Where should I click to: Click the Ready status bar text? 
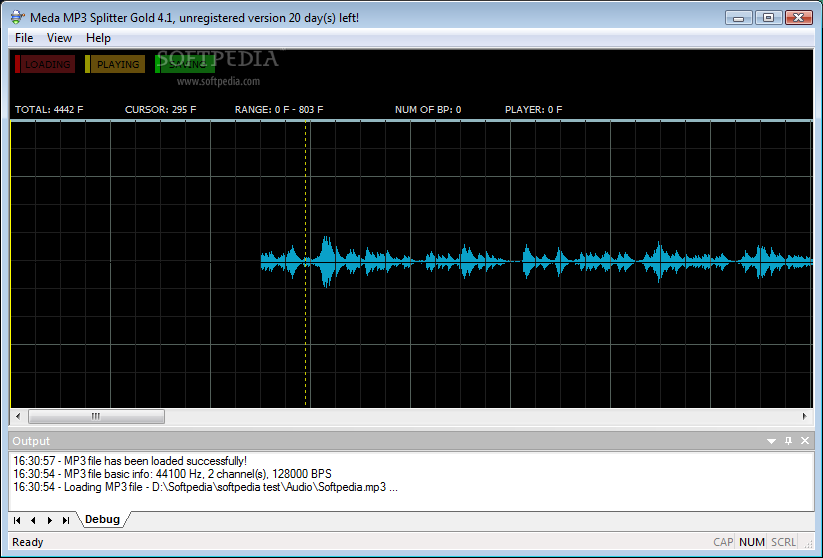coord(27,542)
